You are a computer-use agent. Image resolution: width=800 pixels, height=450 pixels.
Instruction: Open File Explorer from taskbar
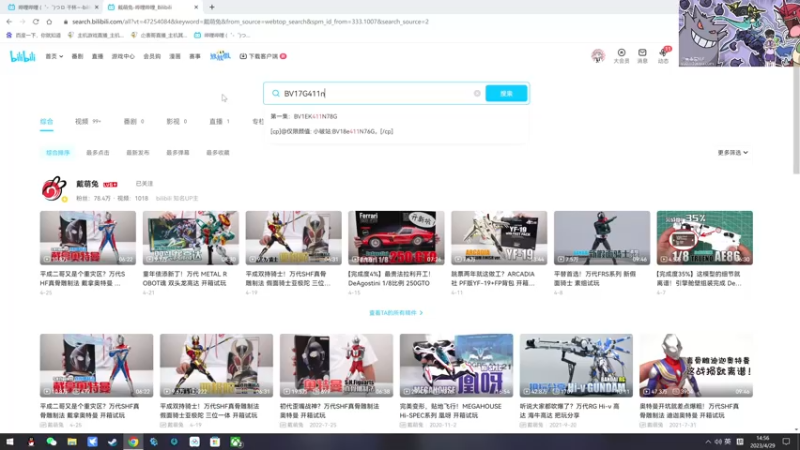click(72, 442)
